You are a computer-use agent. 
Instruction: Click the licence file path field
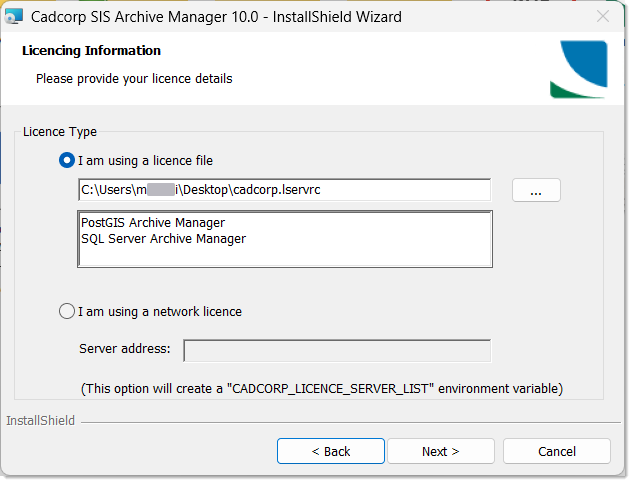pos(284,190)
